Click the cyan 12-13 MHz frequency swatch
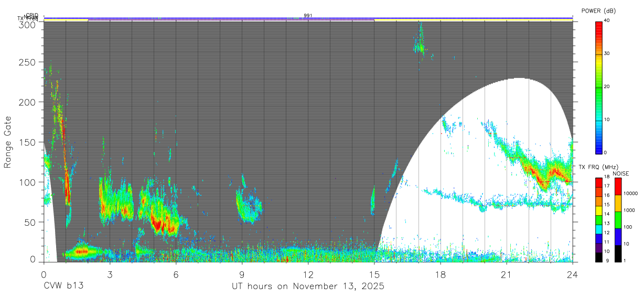The width and height of the screenshot is (644, 297). [598, 229]
